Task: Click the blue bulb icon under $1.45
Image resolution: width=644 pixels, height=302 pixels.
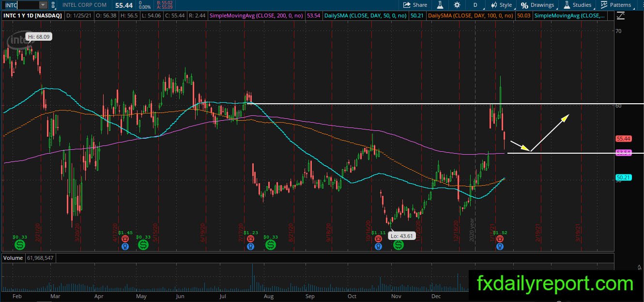Action: click(125, 246)
